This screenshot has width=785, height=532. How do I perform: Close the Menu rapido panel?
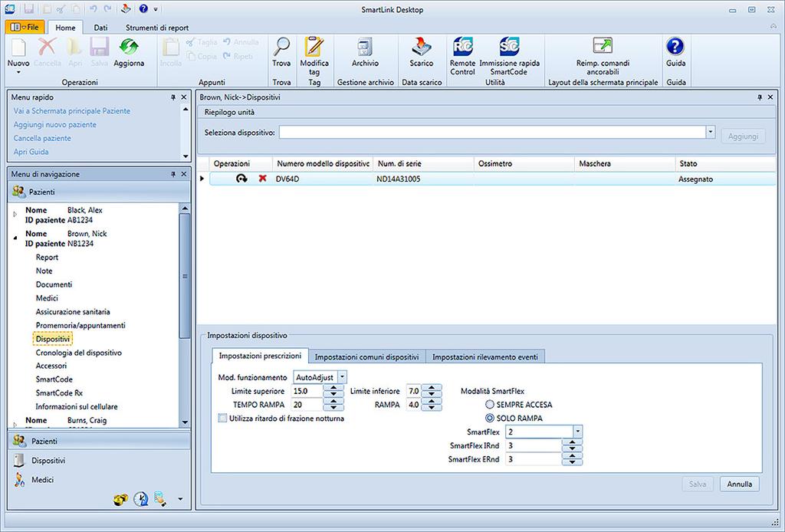point(184,97)
